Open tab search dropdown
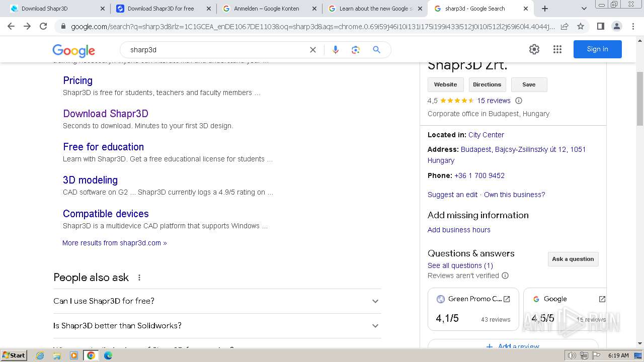644x362 pixels. point(584,9)
